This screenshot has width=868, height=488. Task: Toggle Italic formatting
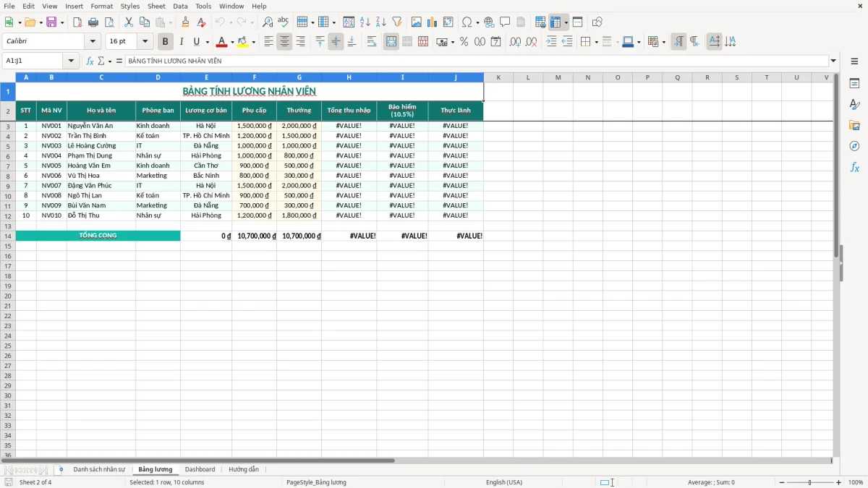182,42
